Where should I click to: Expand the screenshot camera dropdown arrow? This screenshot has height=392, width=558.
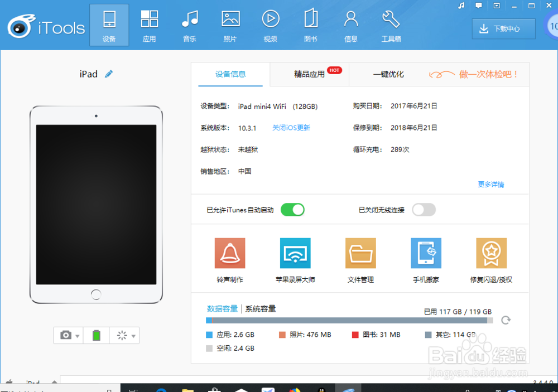click(x=77, y=336)
